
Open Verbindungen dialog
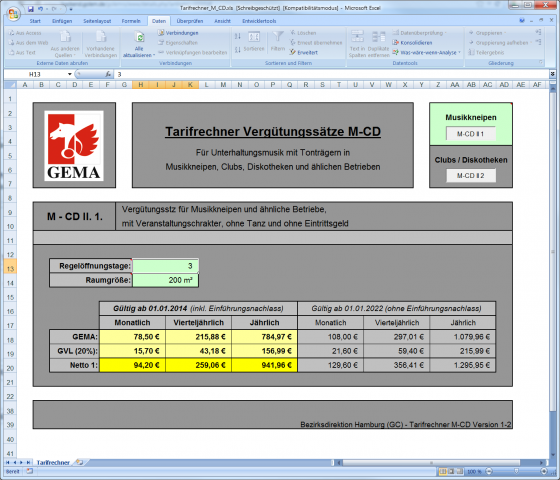[178, 33]
